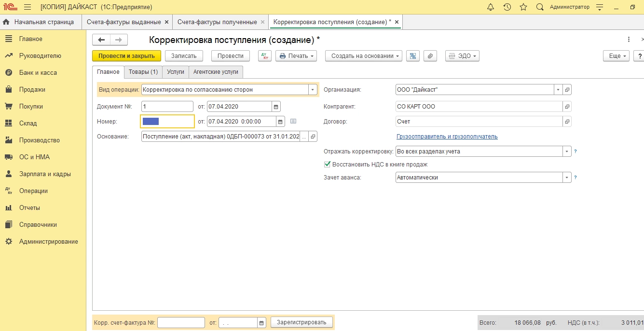Go forward with the right arrow
Image resolution: width=644 pixels, height=331 pixels.
click(x=119, y=40)
